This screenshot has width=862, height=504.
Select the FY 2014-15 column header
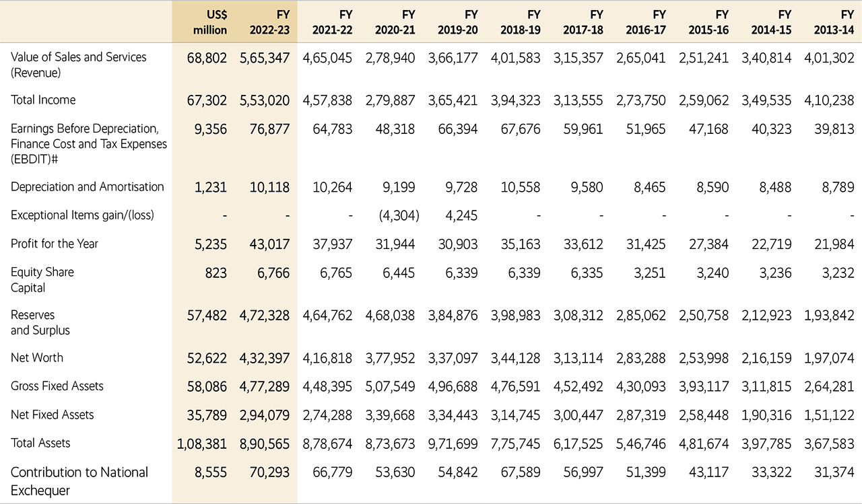pyautogui.click(x=771, y=22)
